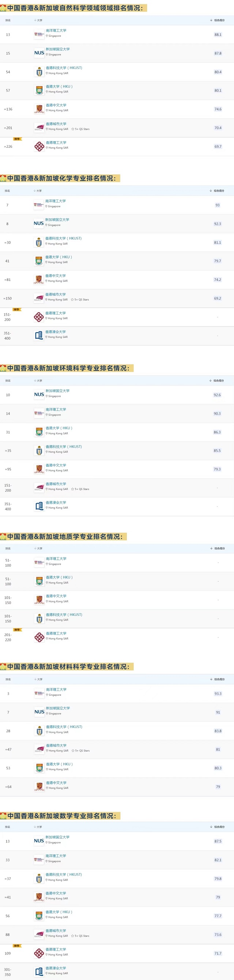Select rank 201-220 in the geology table
234x980 pixels.
pos(8,637)
